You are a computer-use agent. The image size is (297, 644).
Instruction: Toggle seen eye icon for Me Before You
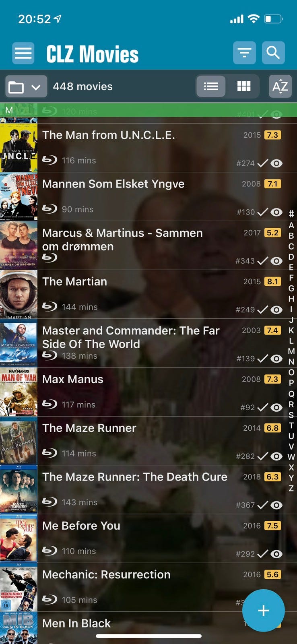[x=276, y=554]
